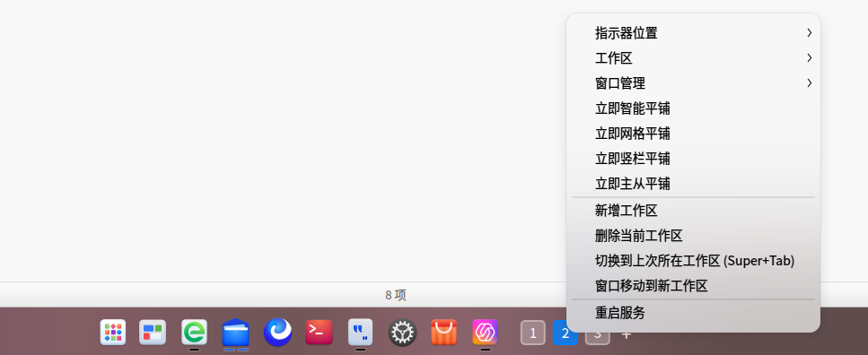Click 新增工作区 to add a workspace
Image resolution: width=868 pixels, height=355 pixels.
[x=693, y=210]
